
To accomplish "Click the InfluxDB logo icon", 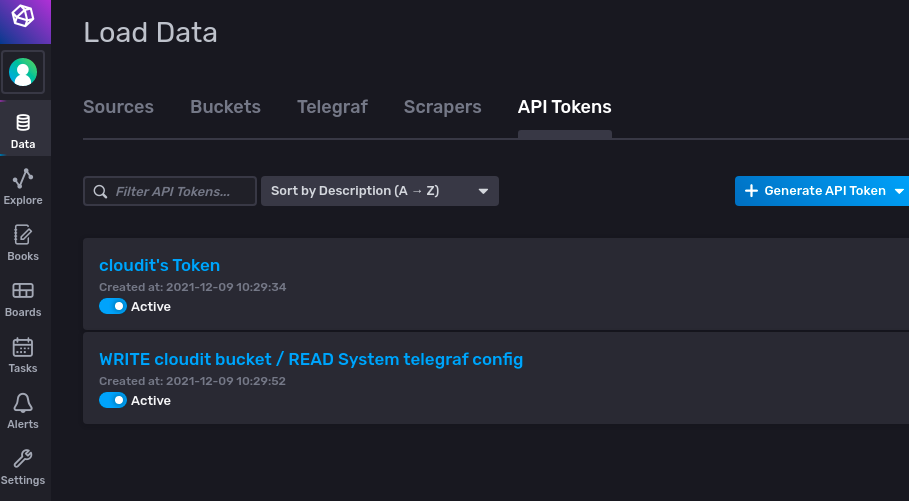I will 23,17.
